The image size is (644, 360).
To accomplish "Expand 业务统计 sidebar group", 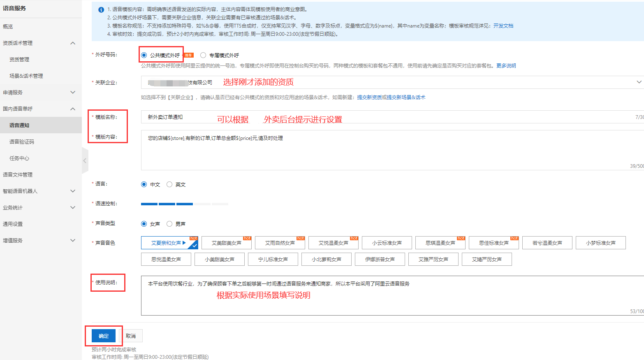I will (73, 207).
